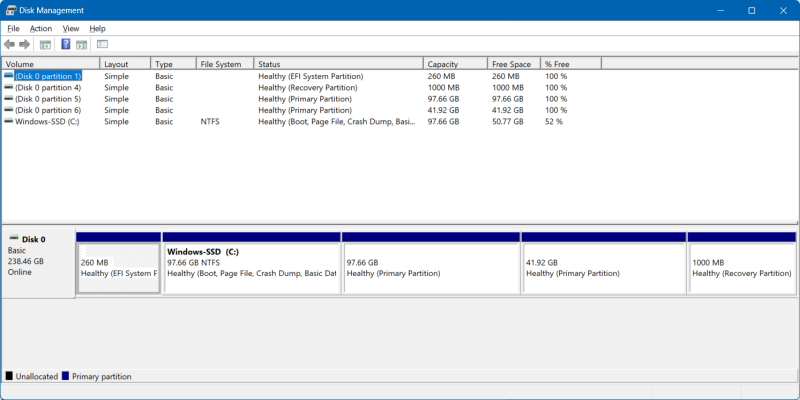Click the Back arrow toolbar icon
Viewport: 800px width, 400px height.
click(x=9, y=44)
